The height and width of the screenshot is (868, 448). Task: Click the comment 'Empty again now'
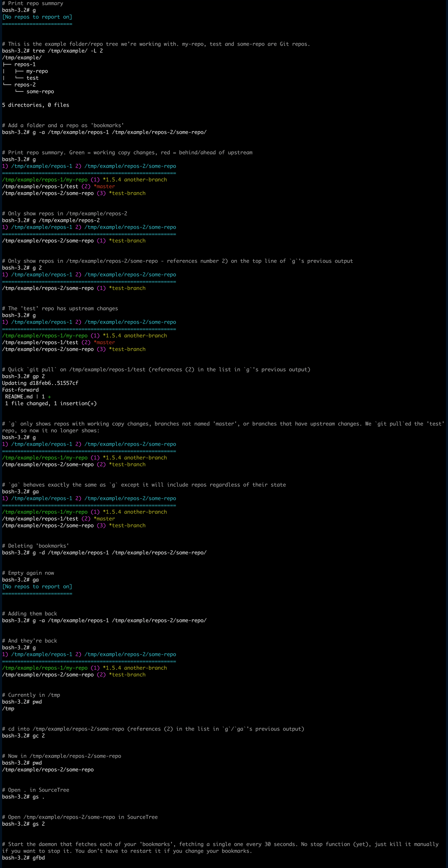[x=28, y=573]
